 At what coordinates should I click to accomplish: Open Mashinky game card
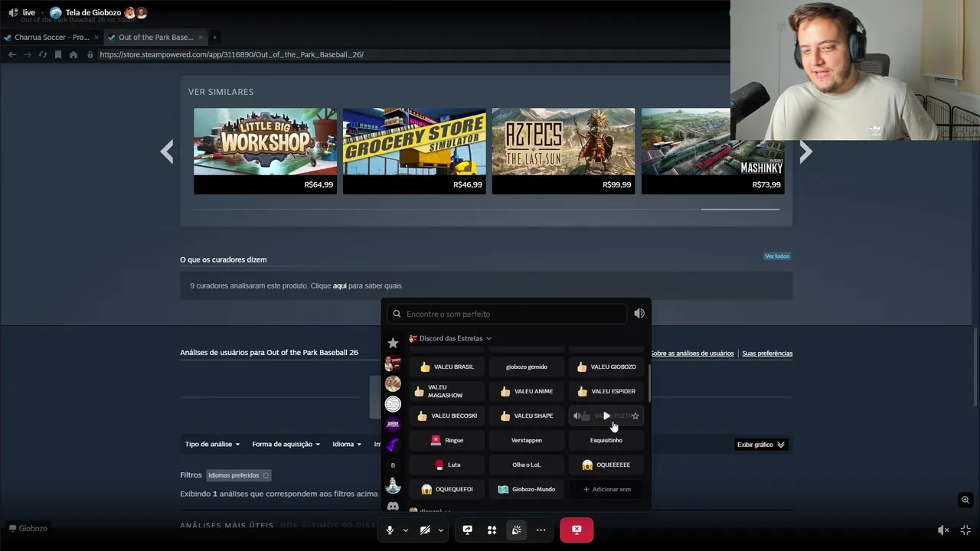point(712,151)
